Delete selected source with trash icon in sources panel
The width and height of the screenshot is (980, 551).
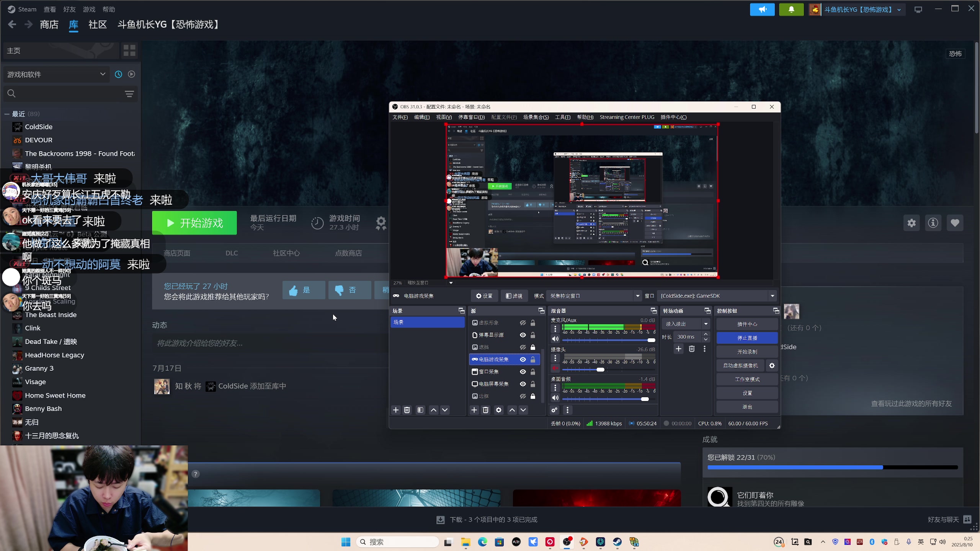(486, 410)
